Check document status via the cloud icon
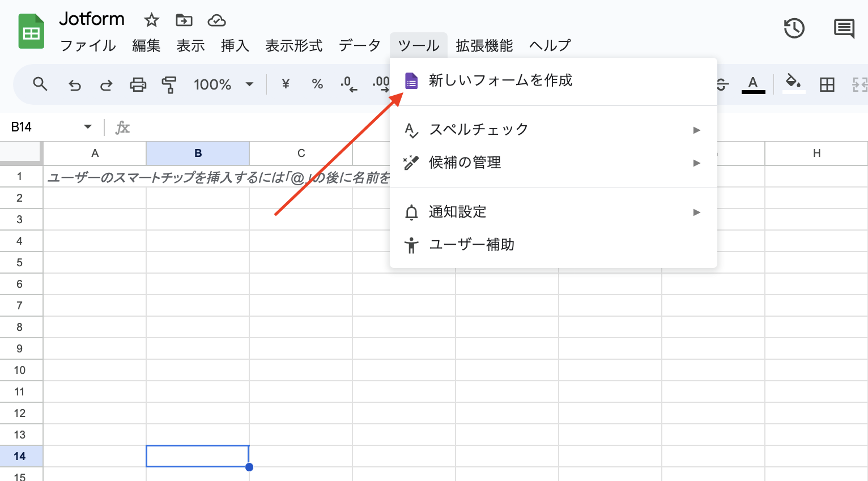The height and width of the screenshot is (481, 868). (x=217, y=20)
